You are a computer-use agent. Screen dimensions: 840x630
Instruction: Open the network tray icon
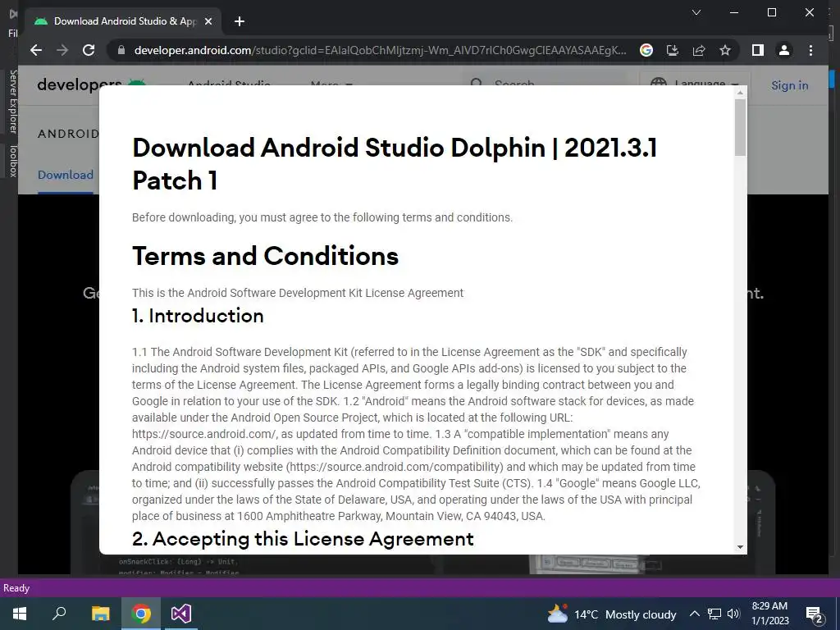(714, 614)
